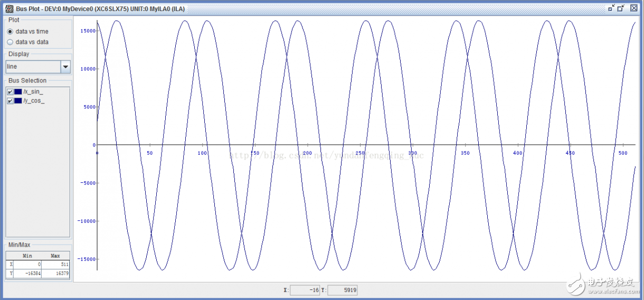
Task: Click the Y cursor readout field showing 5919
Action: click(343, 290)
